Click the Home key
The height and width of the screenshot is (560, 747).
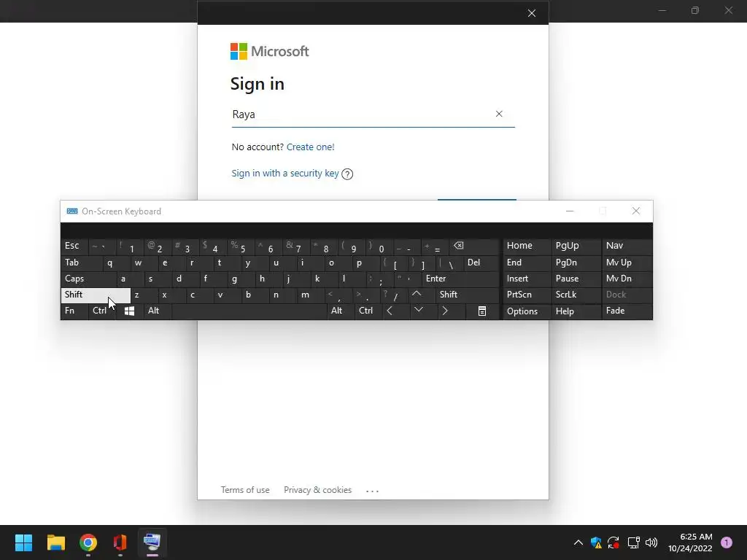[x=527, y=246]
